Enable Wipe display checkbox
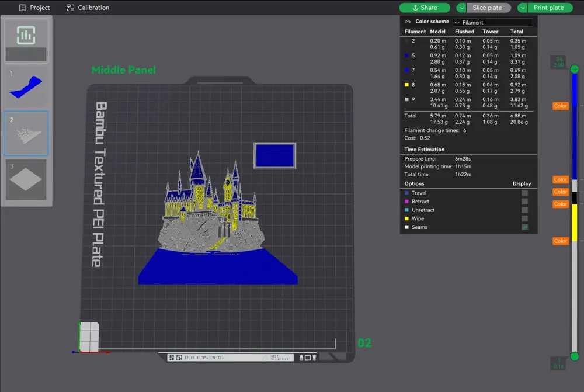This screenshot has width=584, height=392. [525, 218]
